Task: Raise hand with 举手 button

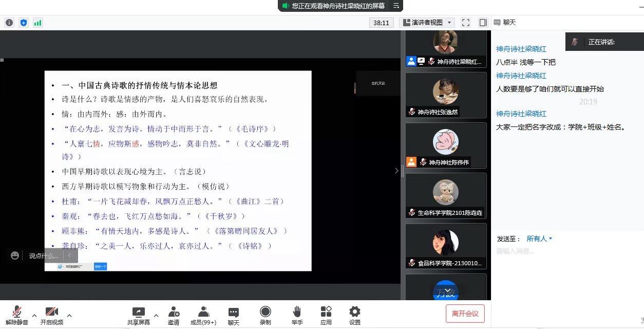Action: (297, 315)
